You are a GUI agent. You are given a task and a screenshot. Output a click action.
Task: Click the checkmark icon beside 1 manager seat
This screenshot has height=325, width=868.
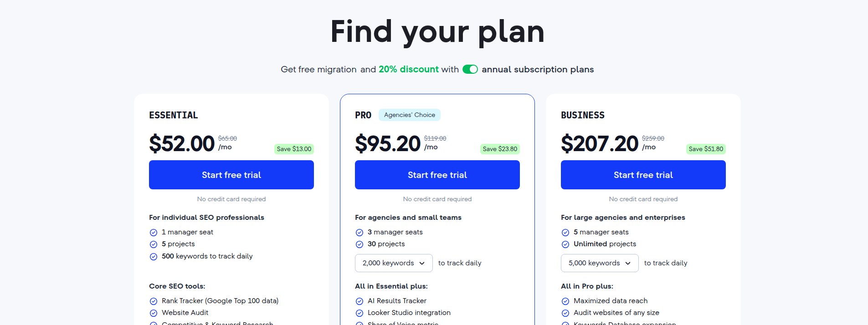pos(154,232)
